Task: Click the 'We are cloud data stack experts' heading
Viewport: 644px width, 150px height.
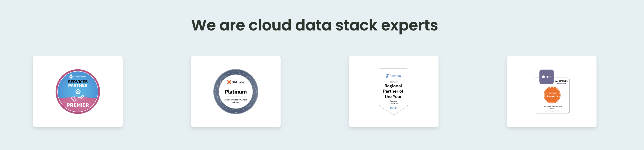Action: click(314, 25)
